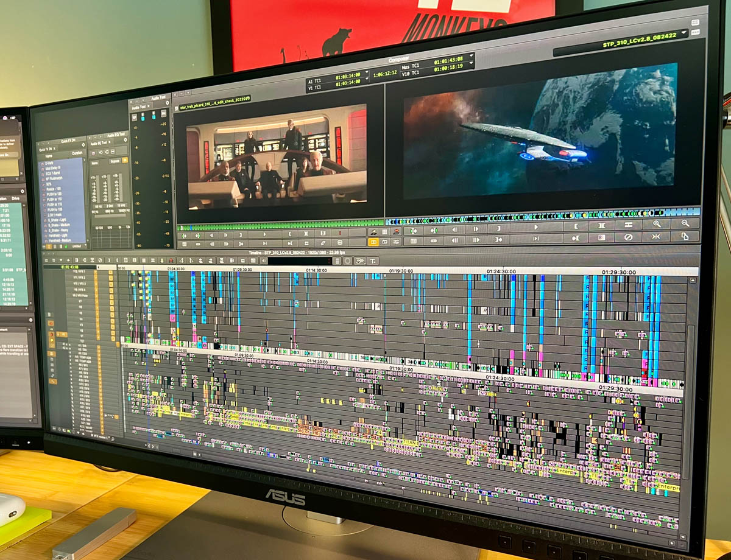Click the red icon on source monitor toolbar

pos(340,233)
